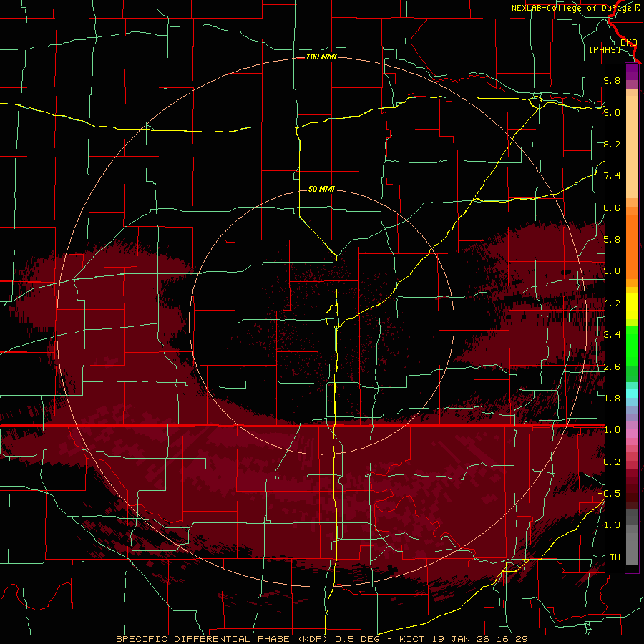Select the -0.5 value on the color scale
The height and width of the screenshot is (644, 644).
click(x=610, y=494)
